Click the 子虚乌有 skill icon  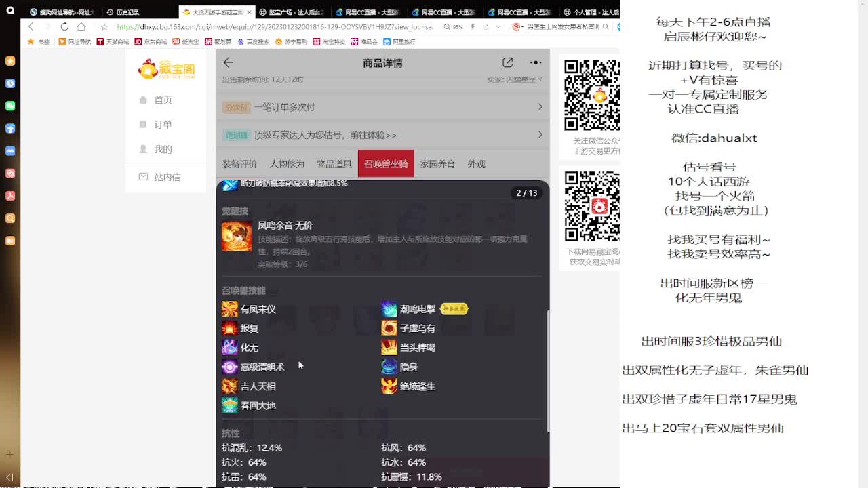click(x=389, y=328)
